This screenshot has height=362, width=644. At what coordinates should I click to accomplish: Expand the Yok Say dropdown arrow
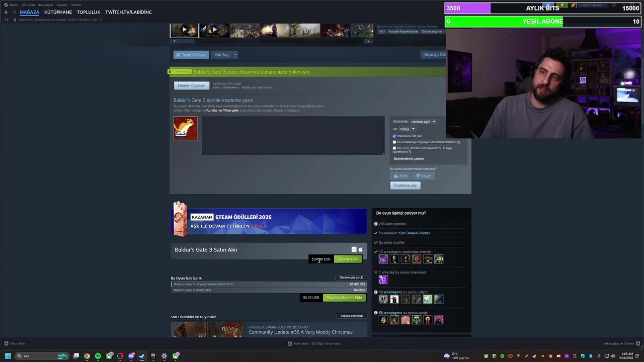pyautogui.click(x=235, y=55)
